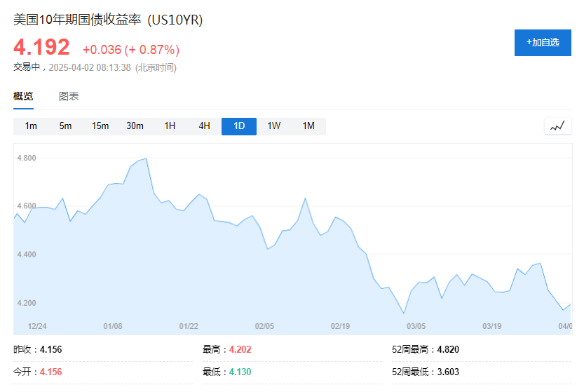
Task: Click the 12/24 date label on axis
Action: 37,326
